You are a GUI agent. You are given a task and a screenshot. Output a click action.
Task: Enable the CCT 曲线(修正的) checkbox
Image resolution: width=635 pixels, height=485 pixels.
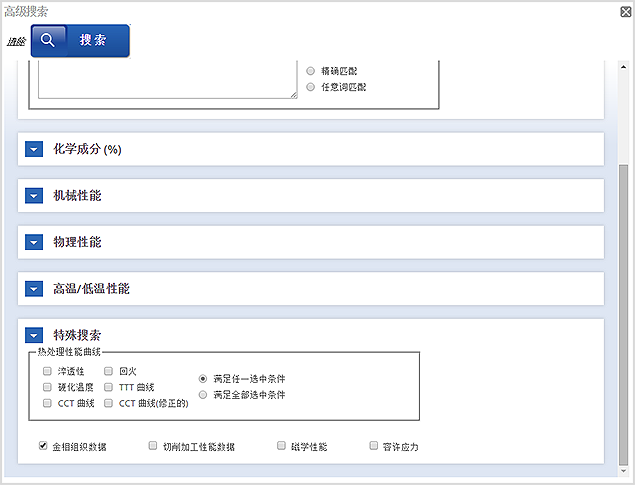[x=109, y=403]
